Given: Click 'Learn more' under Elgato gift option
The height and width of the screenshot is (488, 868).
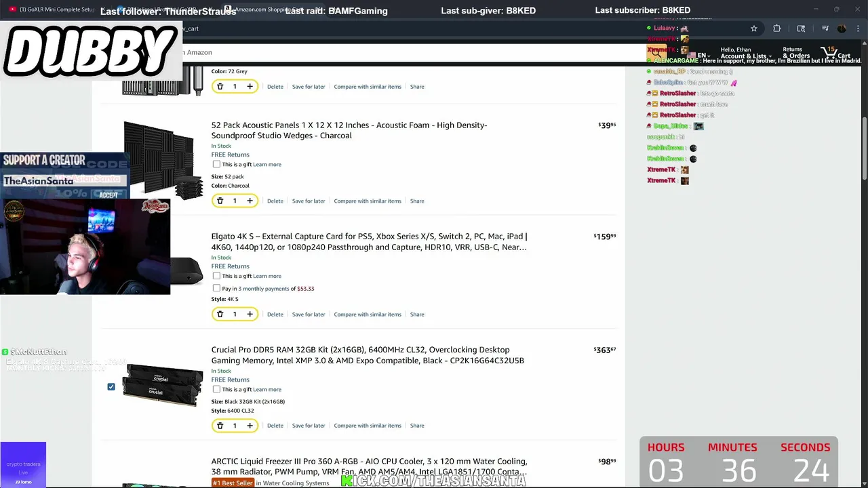Looking at the screenshot, I should (x=267, y=276).
